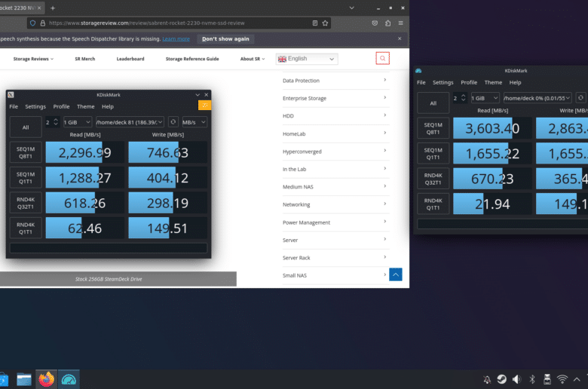This screenshot has height=389, width=588.
Task: Open Profile menu in KDiskMark window
Action: [x=469, y=82]
